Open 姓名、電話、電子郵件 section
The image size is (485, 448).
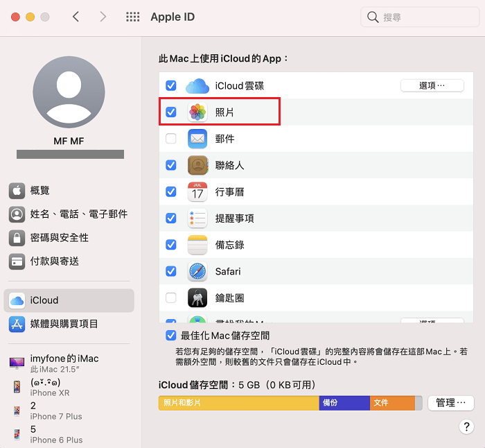pyautogui.click(x=69, y=214)
